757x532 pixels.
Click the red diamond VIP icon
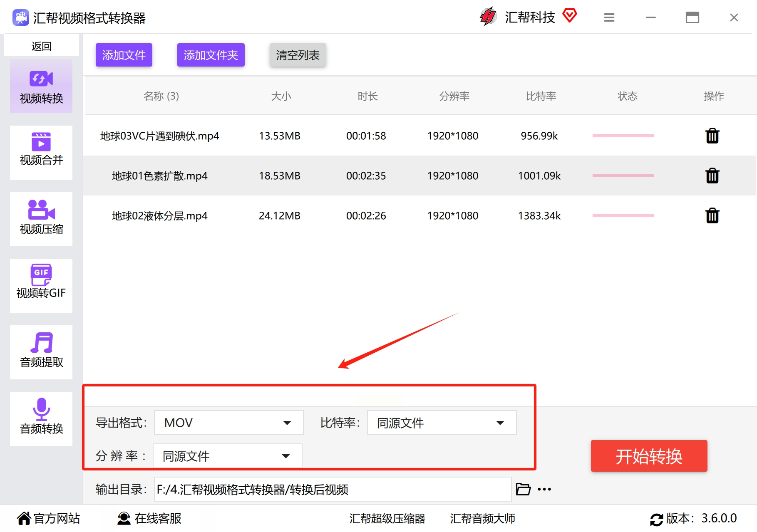[x=569, y=16]
